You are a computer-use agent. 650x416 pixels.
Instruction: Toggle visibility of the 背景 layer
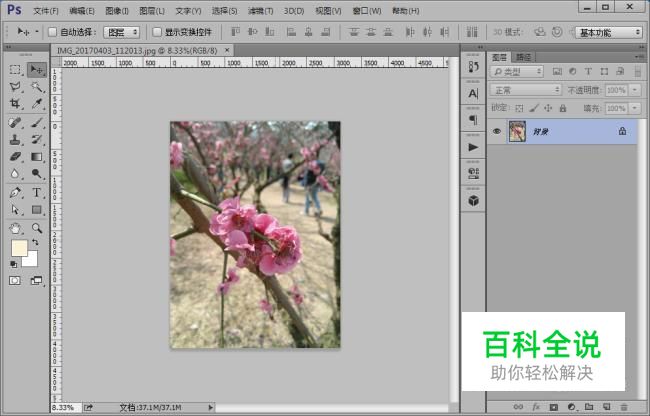pyautogui.click(x=497, y=132)
